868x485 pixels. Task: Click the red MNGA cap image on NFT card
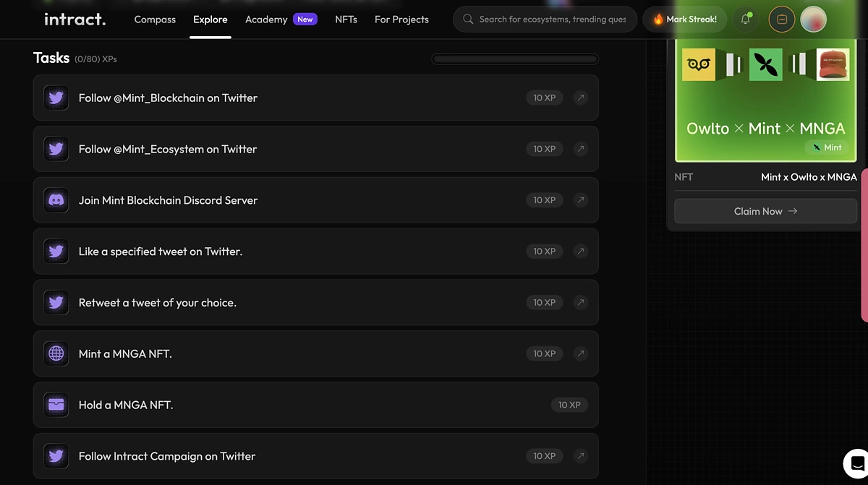pyautogui.click(x=833, y=64)
